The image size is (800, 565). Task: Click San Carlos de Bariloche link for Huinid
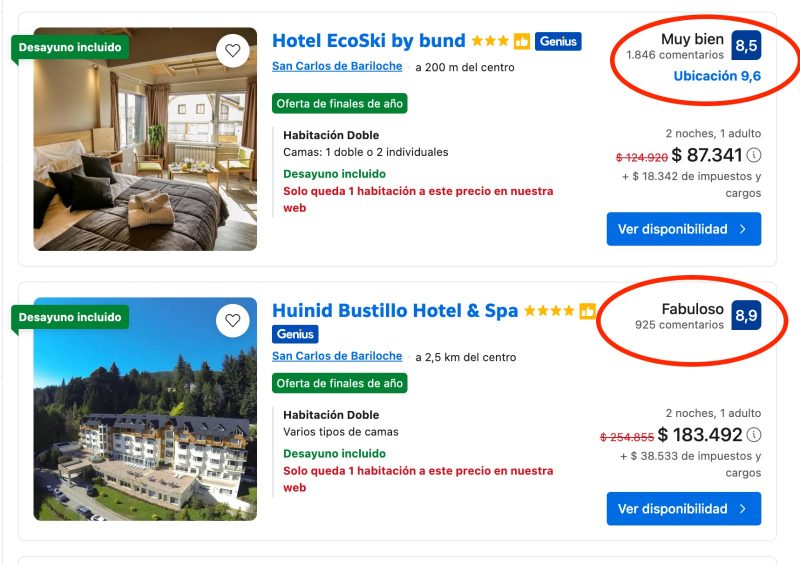pyautogui.click(x=337, y=357)
